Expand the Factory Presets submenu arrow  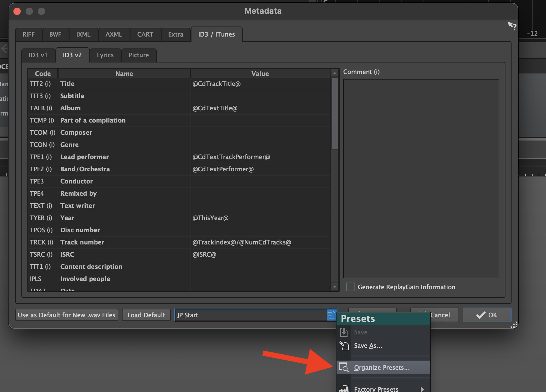pyautogui.click(x=422, y=389)
